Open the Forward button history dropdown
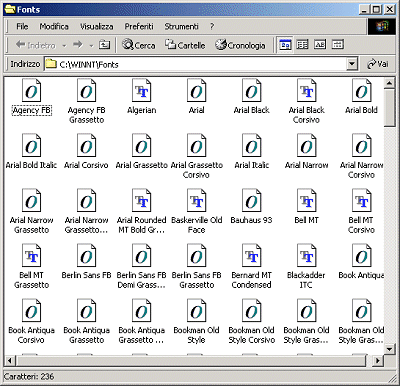 pyautogui.click(x=91, y=45)
